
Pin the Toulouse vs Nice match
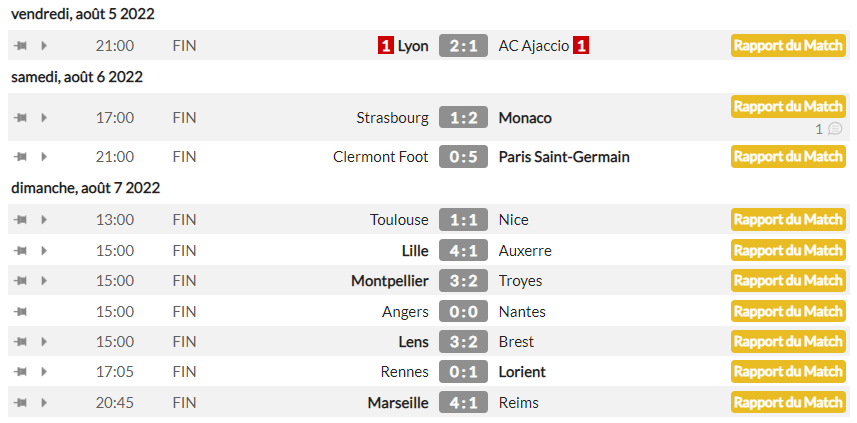click(x=20, y=220)
